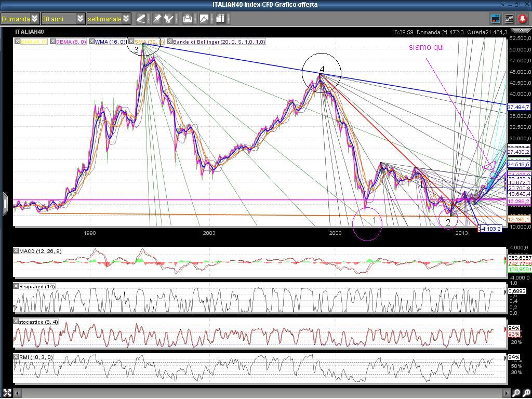Open the red alert bell
The height and width of the screenshot is (399, 532).
(x=523, y=19)
